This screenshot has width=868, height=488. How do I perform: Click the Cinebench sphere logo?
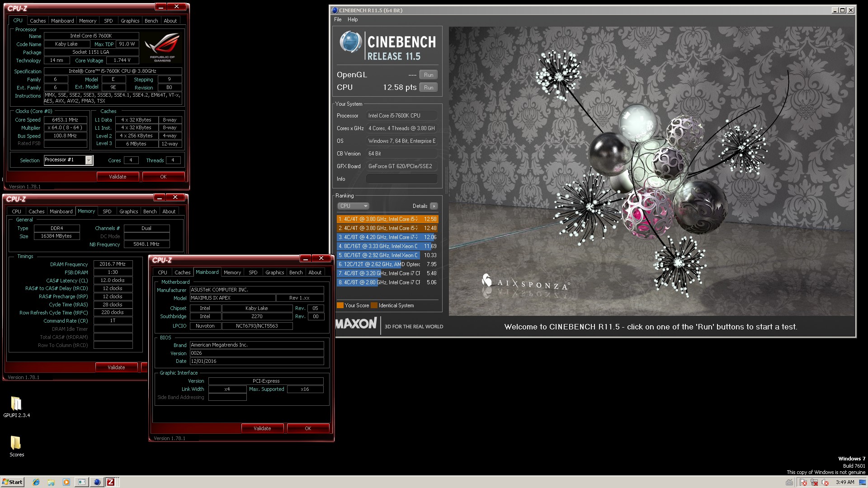[350, 42]
